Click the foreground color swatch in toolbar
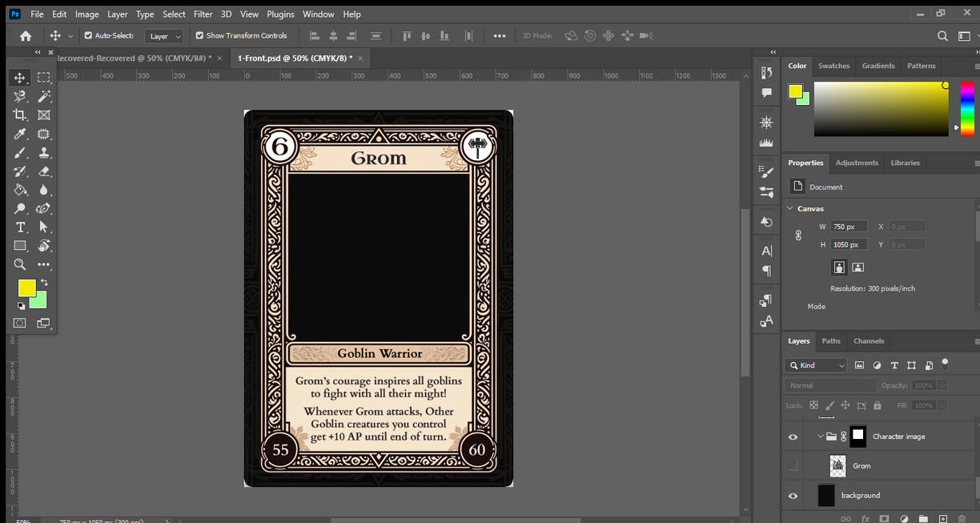The height and width of the screenshot is (523, 980). (26, 288)
